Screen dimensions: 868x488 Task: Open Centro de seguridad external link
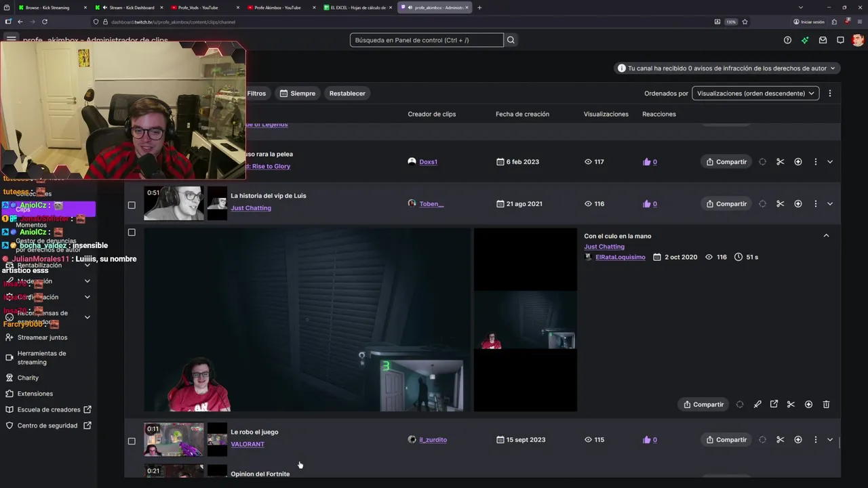47,426
